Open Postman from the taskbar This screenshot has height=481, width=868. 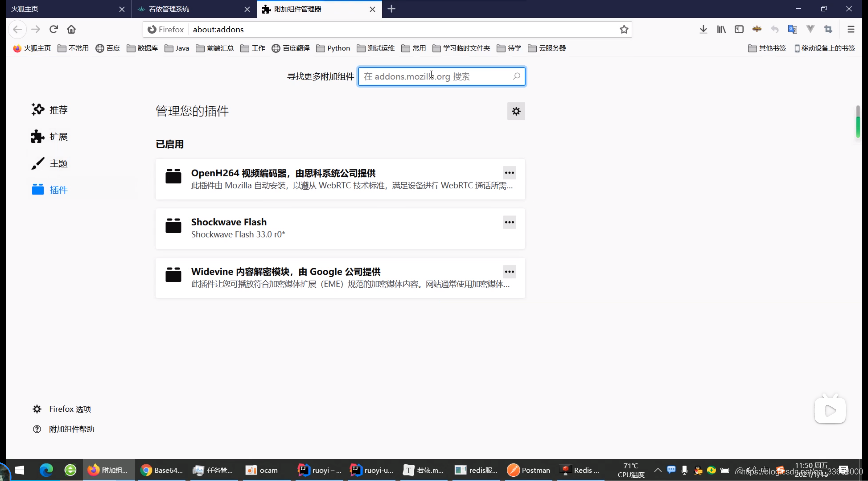tap(529, 470)
